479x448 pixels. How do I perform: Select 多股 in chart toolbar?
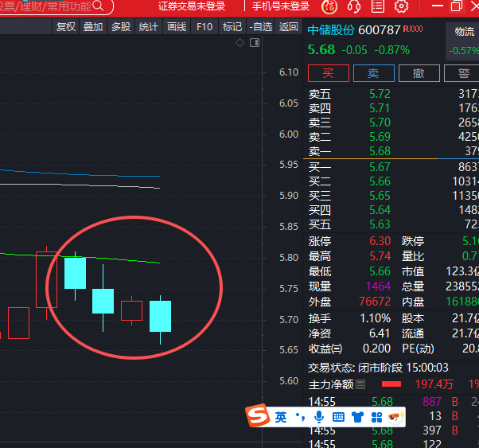click(x=121, y=27)
